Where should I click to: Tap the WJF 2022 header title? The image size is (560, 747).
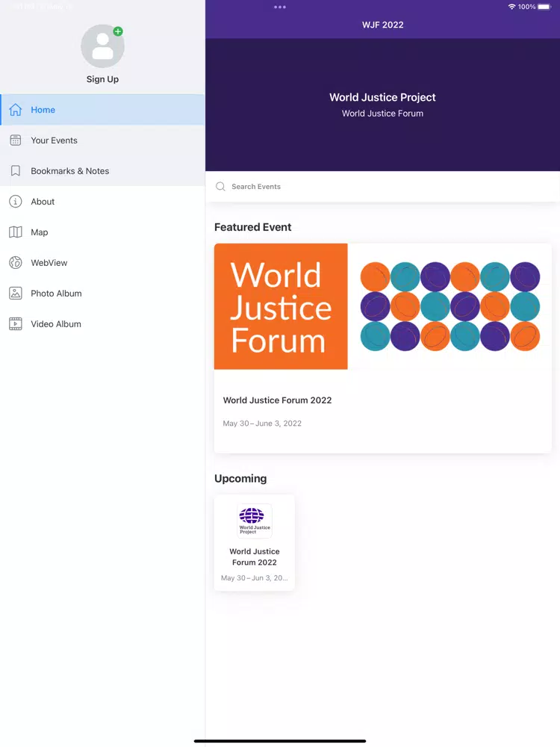click(x=382, y=25)
